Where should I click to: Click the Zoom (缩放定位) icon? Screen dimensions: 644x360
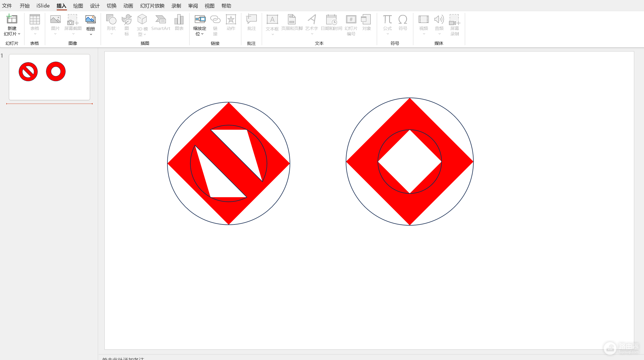pyautogui.click(x=200, y=20)
